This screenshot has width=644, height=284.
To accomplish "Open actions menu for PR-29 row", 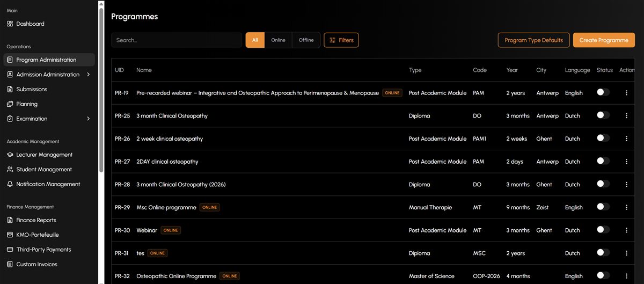I will (x=626, y=207).
